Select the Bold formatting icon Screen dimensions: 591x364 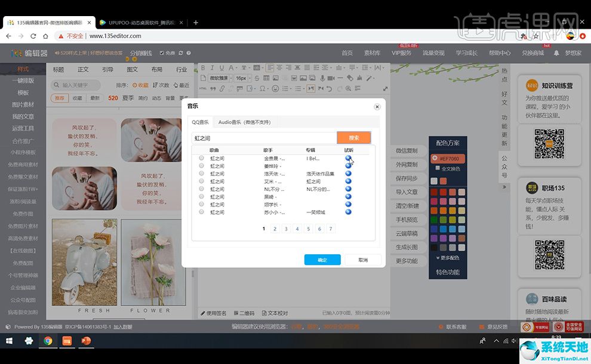(202, 68)
